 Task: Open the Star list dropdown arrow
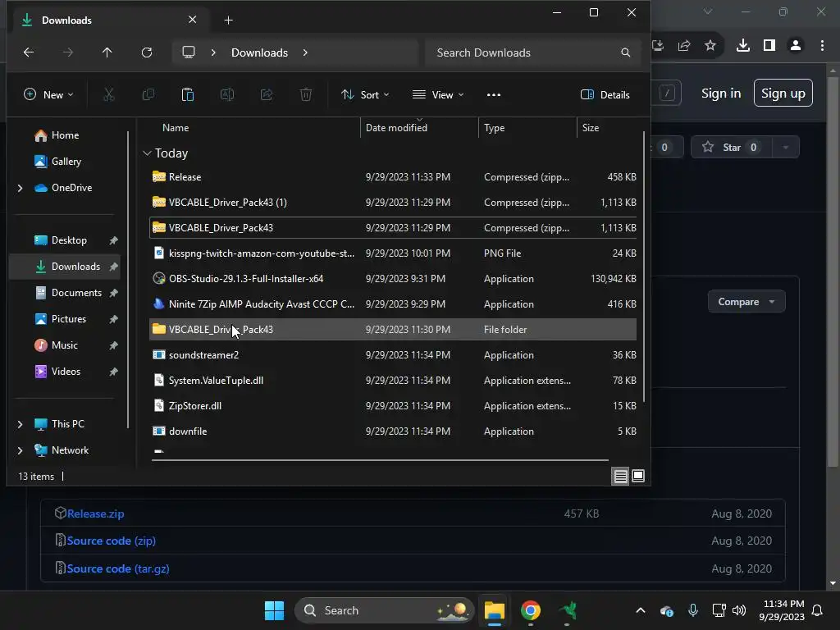point(785,148)
